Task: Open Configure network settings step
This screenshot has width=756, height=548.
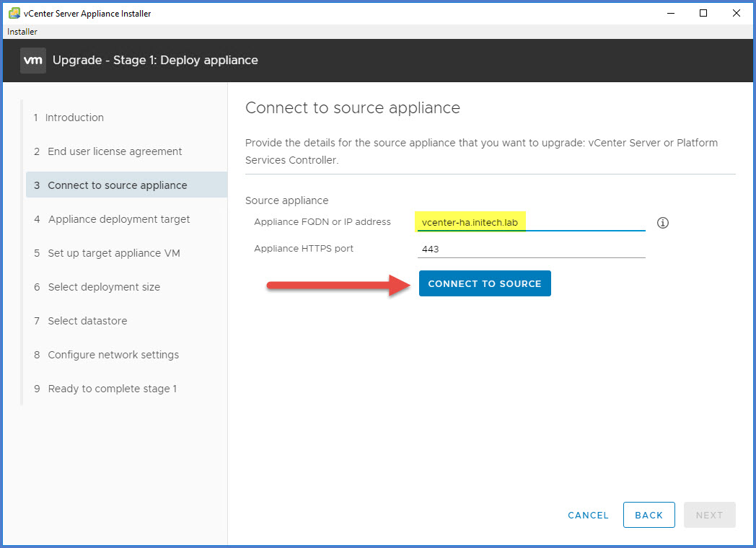Action: click(113, 355)
